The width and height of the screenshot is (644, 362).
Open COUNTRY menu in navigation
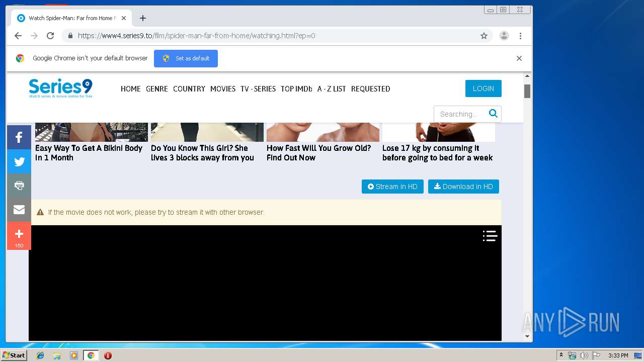tap(189, 88)
